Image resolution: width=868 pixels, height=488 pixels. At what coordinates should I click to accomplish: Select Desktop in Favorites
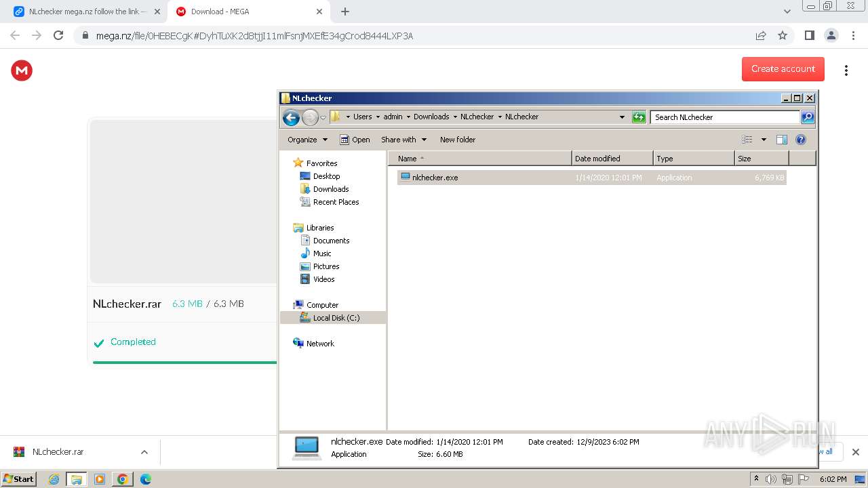[326, 176]
